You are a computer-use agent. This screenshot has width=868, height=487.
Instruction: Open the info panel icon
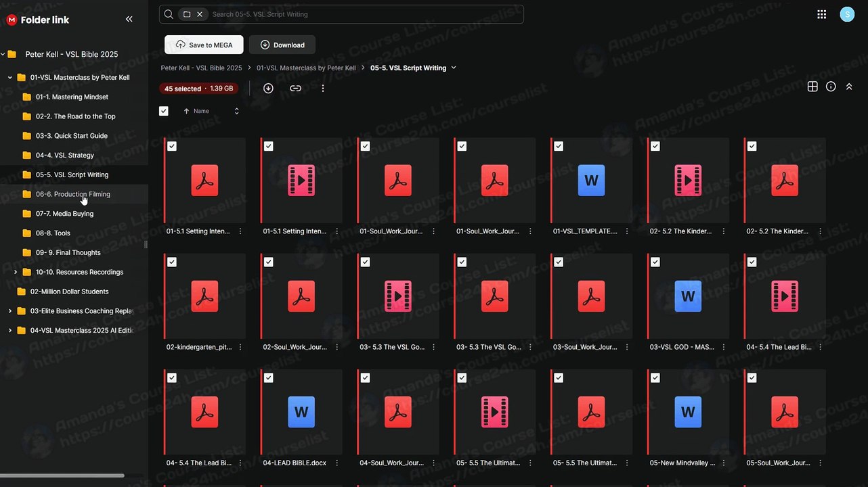(x=831, y=87)
